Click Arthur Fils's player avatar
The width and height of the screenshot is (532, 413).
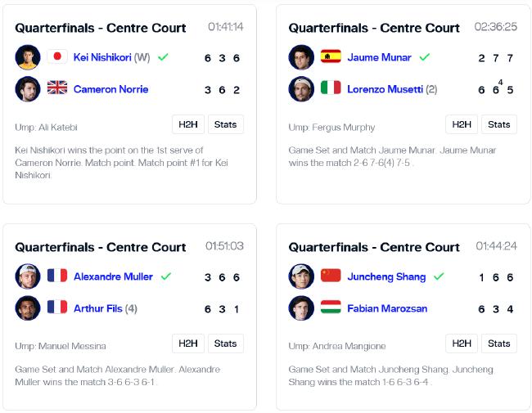28,308
